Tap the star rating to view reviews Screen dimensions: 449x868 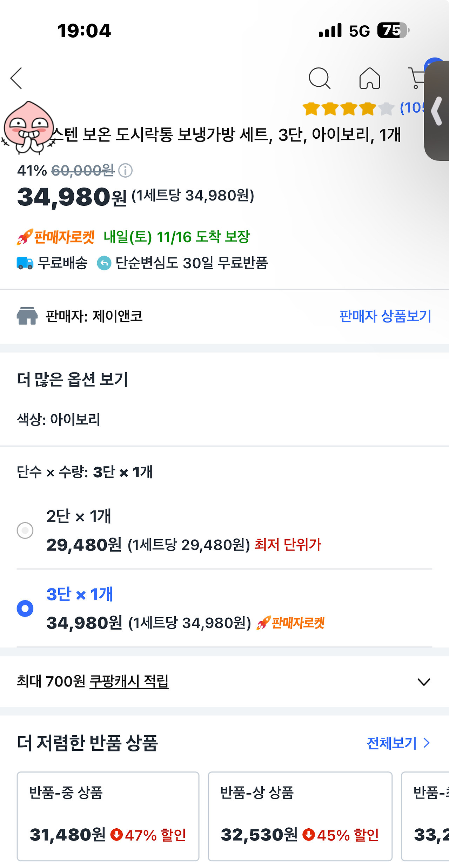pos(347,109)
